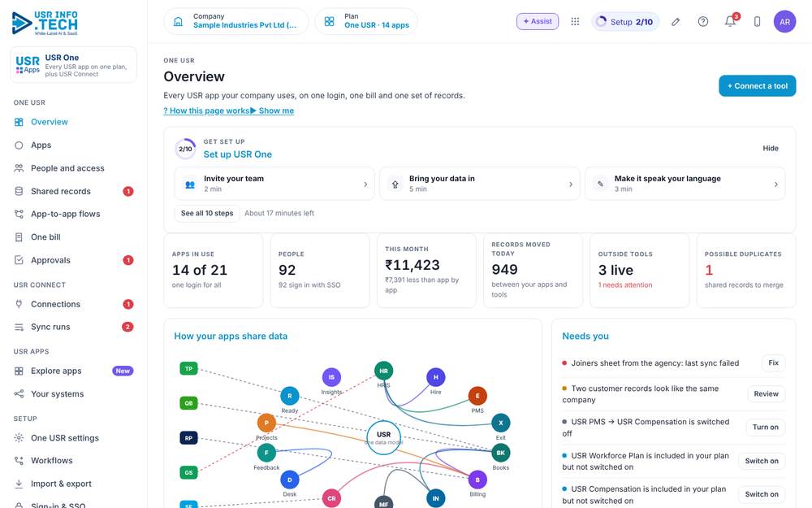The image size is (812, 508).
Task: Click the TP tool node in graph
Action: tap(188, 368)
